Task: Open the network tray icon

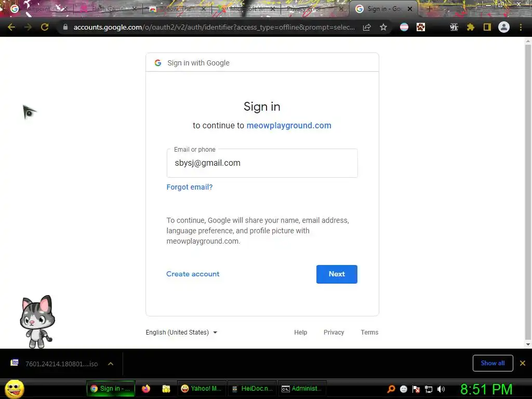Action: click(x=429, y=389)
